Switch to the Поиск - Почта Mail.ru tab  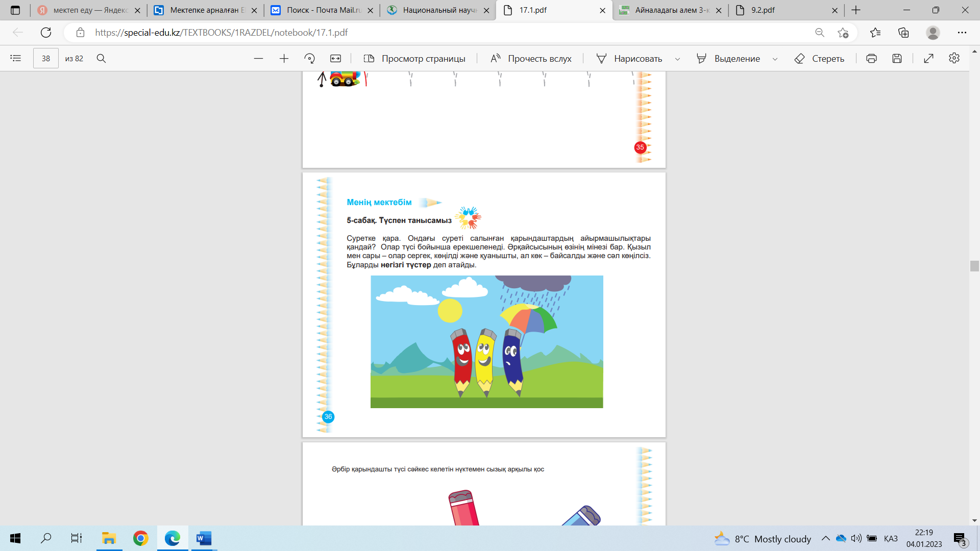pyautogui.click(x=323, y=10)
